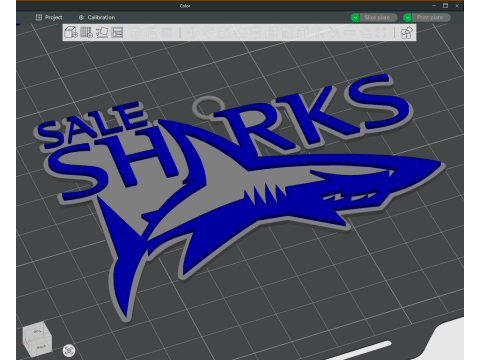This screenshot has height=360, width=480.
Task: Click the round icon beside the view cube
Action: click(x=69, y=350)
